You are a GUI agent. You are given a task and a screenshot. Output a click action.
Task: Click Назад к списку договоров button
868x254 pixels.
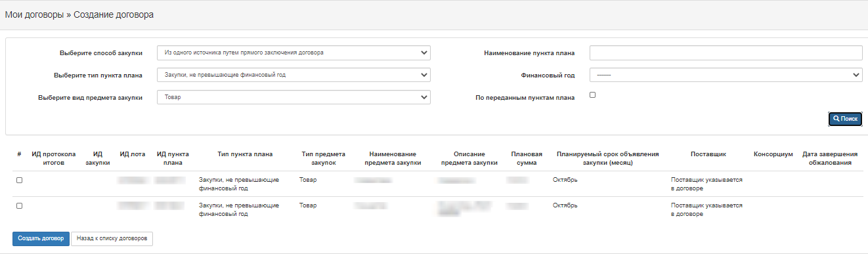(112, 238)
